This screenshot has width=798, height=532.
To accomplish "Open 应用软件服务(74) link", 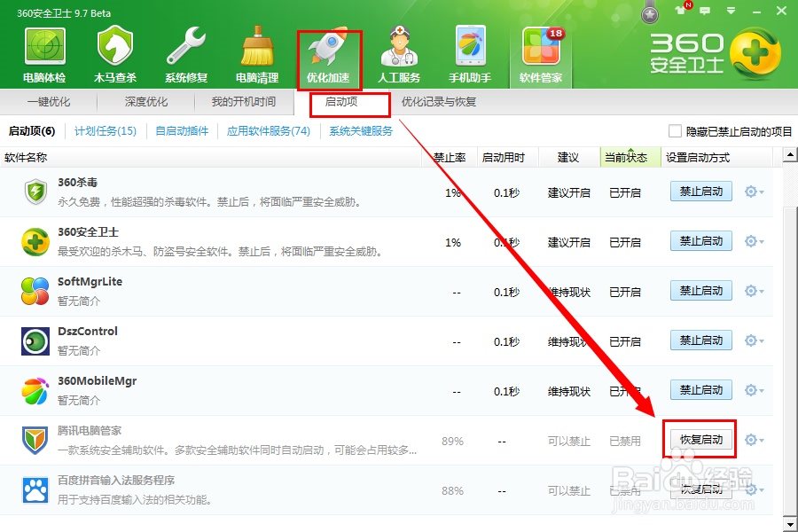I will pyautogui.click(x=269, y=131).
